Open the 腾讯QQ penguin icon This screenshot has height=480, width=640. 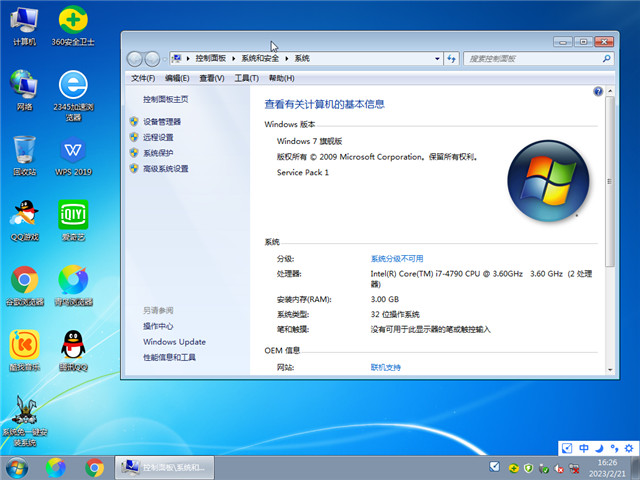coord(73,351)
